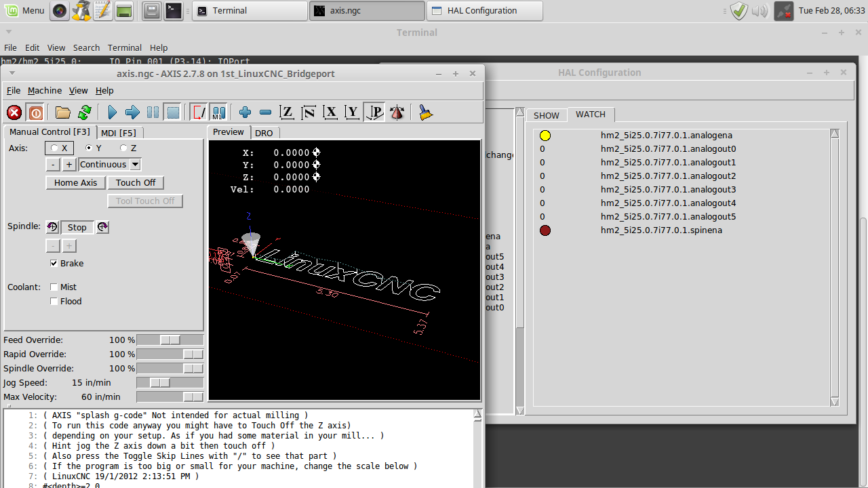This screenshot has width=868, height=488.
Task: Toggle optional pause M1 icon
Action: [x=218, y=113]
